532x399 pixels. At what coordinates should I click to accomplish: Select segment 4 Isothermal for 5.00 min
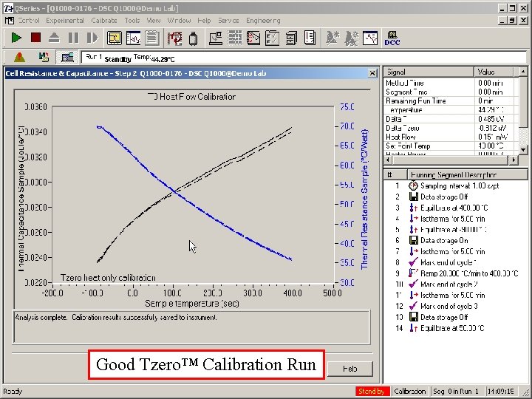pos(454,219)
